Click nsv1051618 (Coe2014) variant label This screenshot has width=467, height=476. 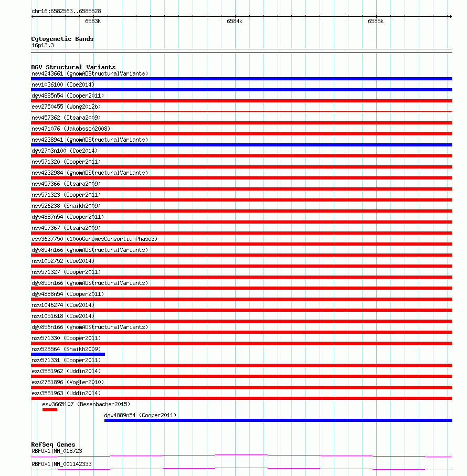pos(63,316)
